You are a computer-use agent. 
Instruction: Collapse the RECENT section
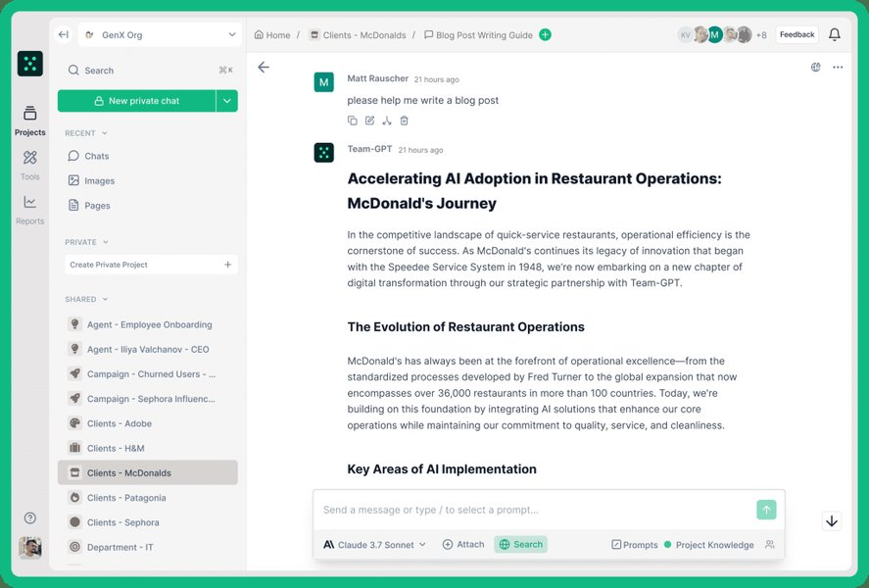click(86, 133)
